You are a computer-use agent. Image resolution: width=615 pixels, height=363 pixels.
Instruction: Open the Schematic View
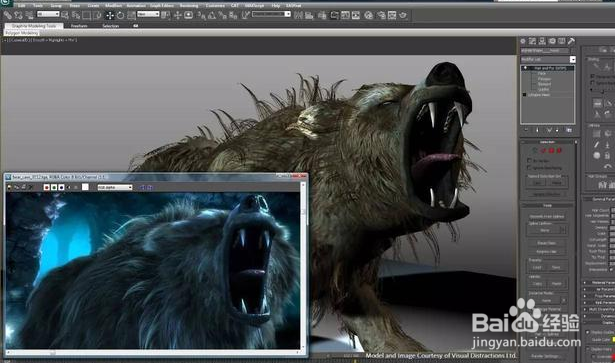coord(356,15)
